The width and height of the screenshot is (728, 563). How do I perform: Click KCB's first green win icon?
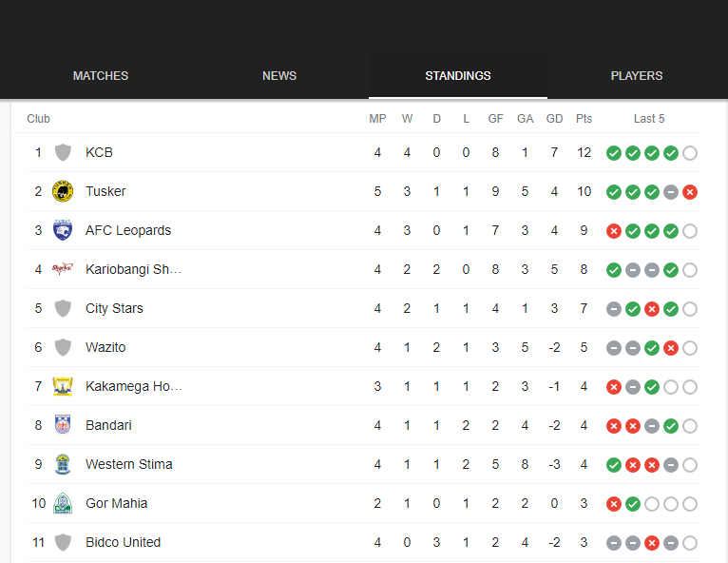click(614, 153)
